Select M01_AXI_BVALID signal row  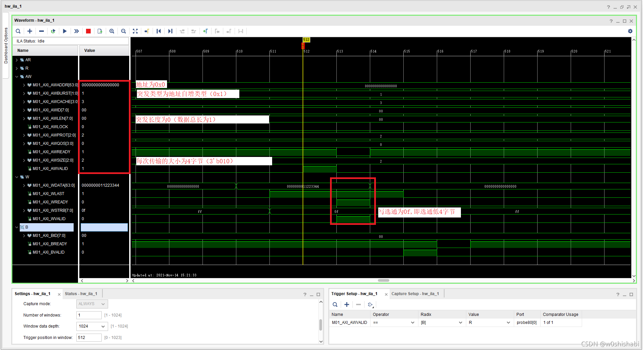(49, 252)
